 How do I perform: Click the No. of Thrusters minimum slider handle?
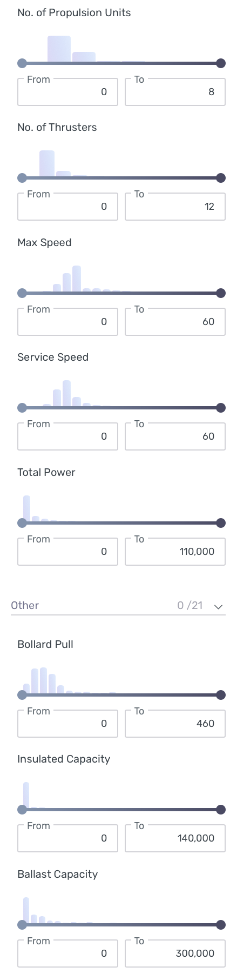click(22, 178)
